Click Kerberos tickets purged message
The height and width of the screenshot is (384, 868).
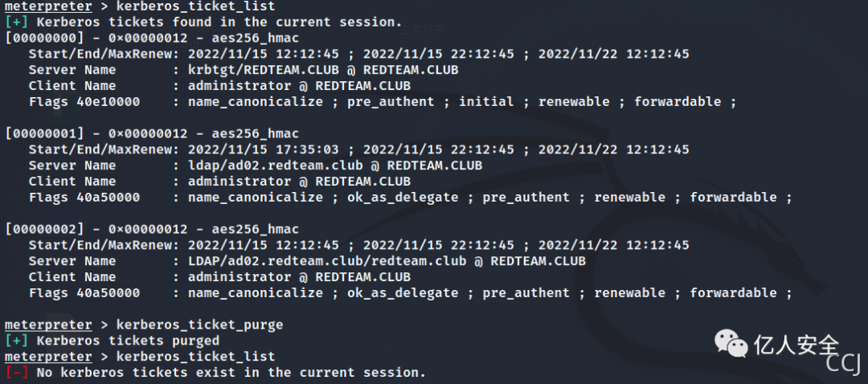[x=128, y=341]
